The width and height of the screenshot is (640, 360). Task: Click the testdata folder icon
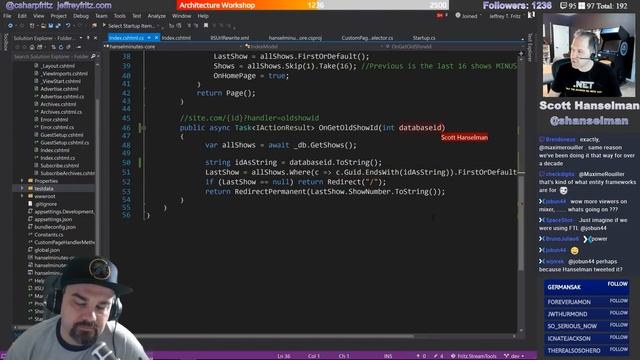30,189
